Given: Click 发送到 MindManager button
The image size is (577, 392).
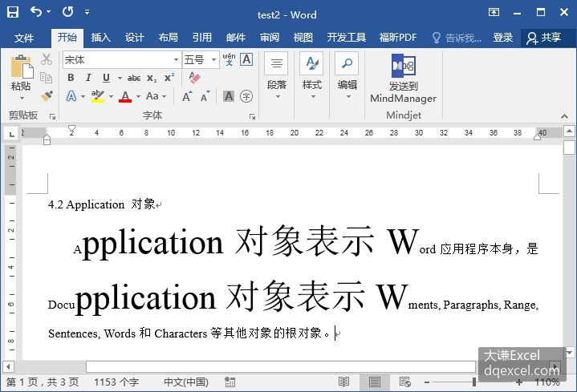Looking at the screenshot, I should point(404,79).
